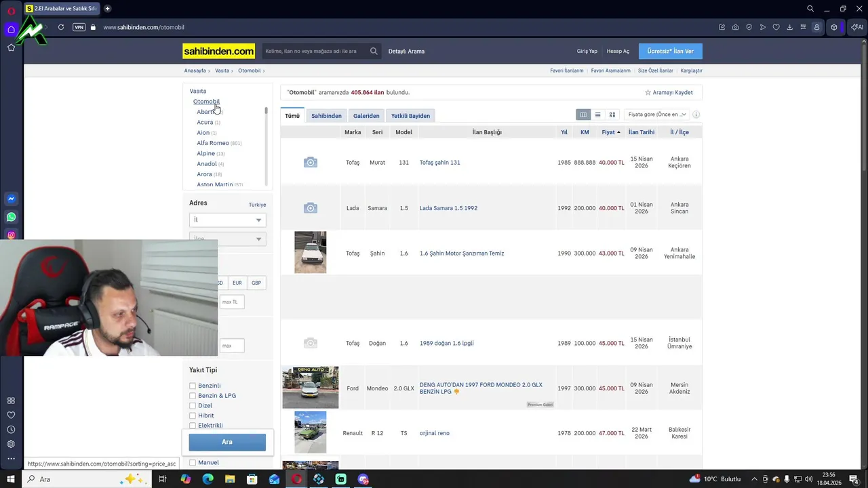The height and width of the screenshot is (488, 868).
Task: Select the Sahibinden tab
Action: pos(326,116)
